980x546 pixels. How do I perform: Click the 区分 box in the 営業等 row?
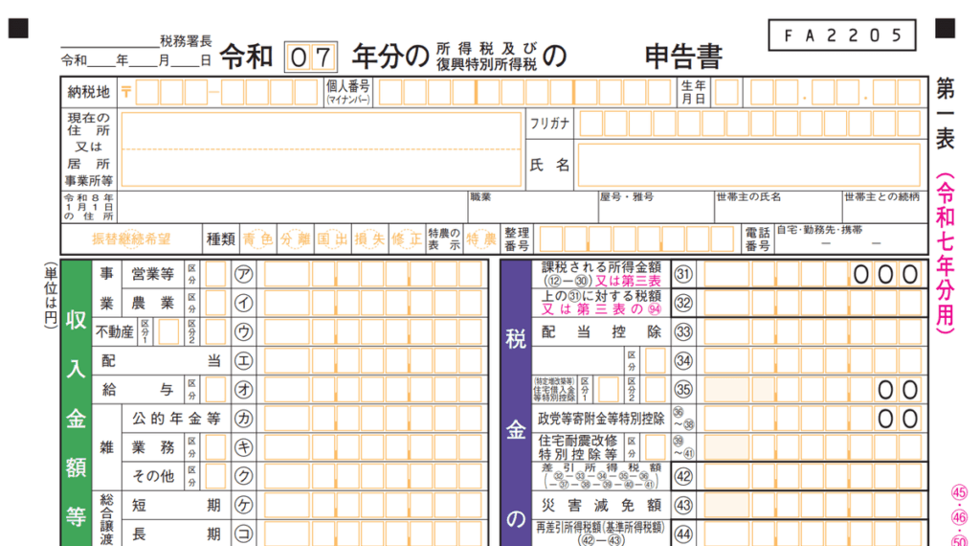point(215,274)
